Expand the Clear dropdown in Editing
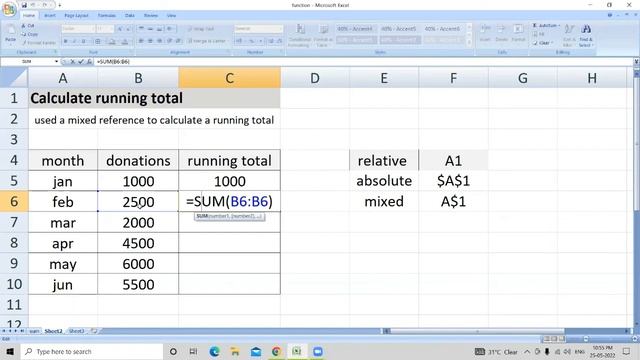The width and height of the screenshot is (640, 360). (552, 42)
